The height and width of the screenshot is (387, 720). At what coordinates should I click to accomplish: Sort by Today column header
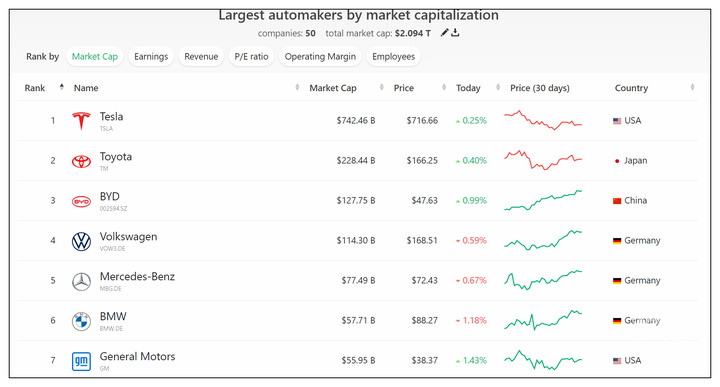point(468,88)
